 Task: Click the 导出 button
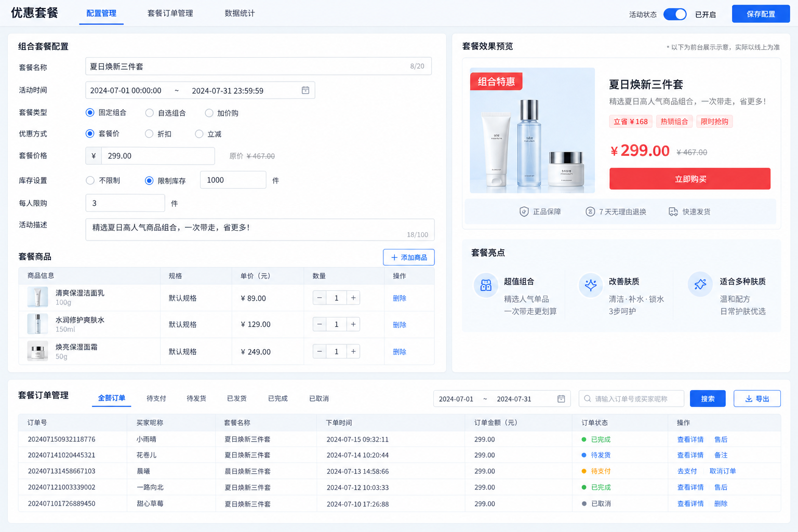pos(757,398)
